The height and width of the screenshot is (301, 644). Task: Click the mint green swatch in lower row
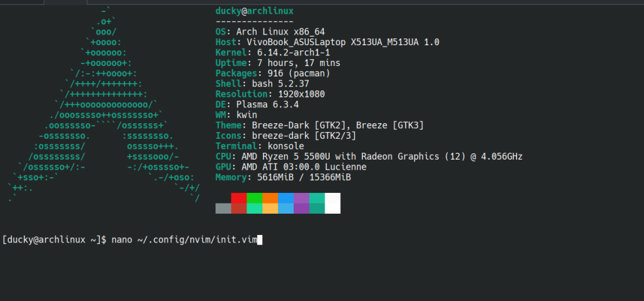[x=254, y=209]
